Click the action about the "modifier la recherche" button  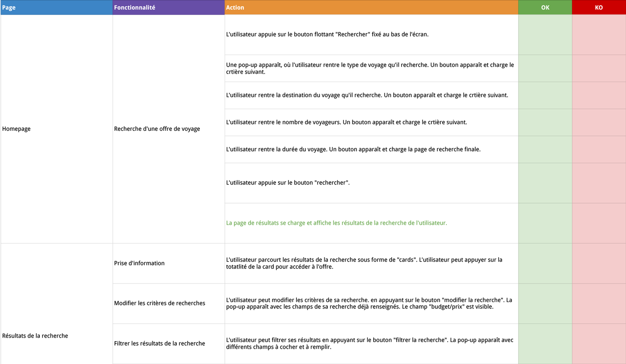pyautogui.click(x=372, y=304)
